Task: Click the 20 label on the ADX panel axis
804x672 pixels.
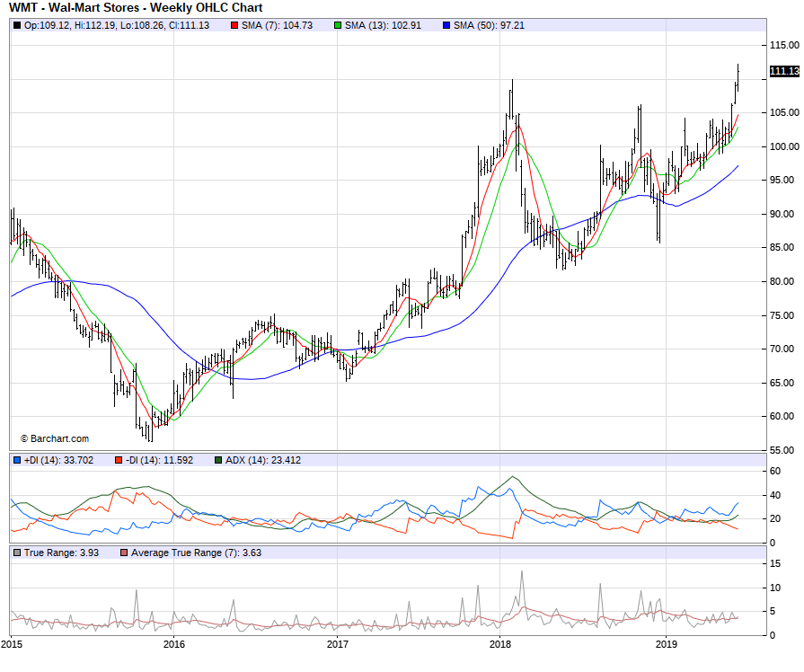Action: tap(775, 518)
